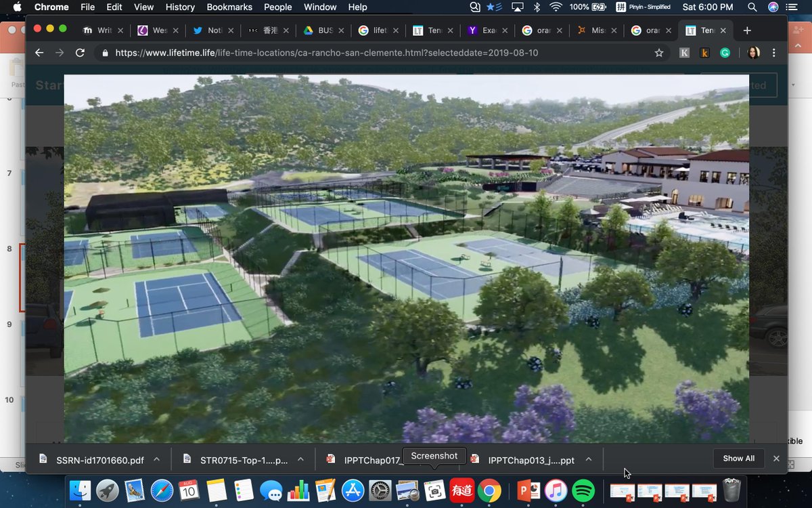Open Pinyin - Simplified input menu
Viewport: 812px width, 508px height.
(644, 7)
